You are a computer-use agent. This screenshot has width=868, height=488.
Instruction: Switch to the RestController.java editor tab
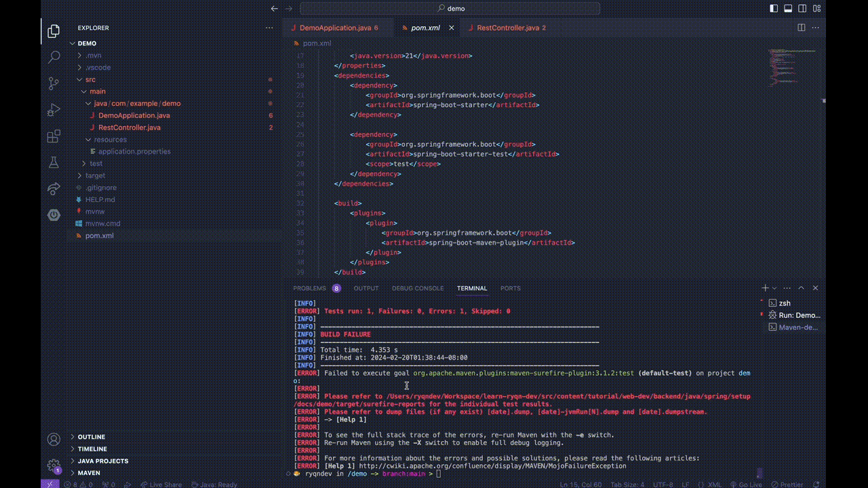[x=507, y=28]
